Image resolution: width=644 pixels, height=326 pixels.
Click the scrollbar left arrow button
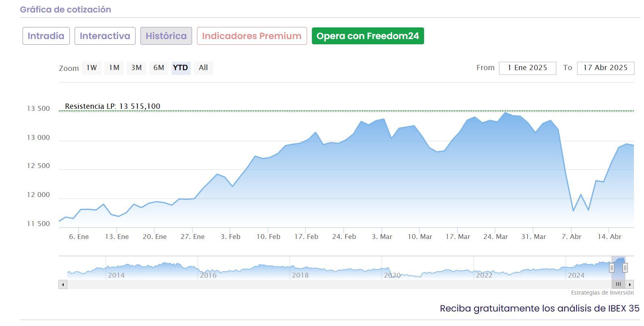[63, 284]
